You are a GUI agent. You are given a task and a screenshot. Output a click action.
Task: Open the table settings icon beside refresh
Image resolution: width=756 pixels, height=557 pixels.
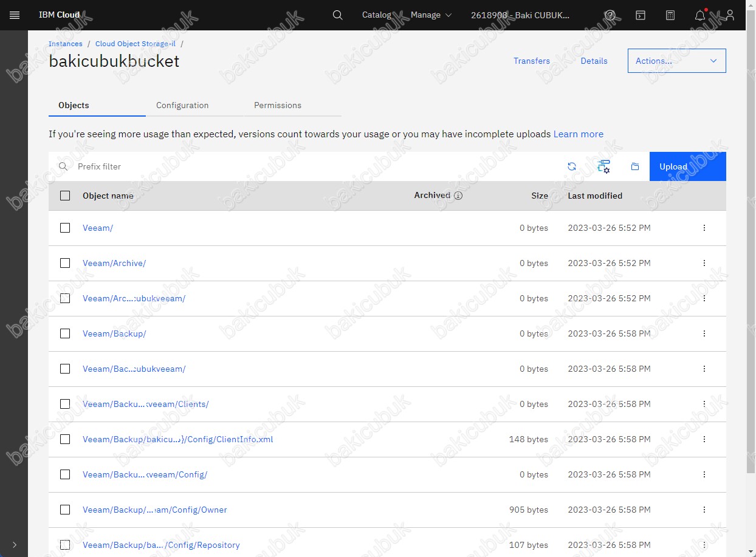(x=603, y=166)
